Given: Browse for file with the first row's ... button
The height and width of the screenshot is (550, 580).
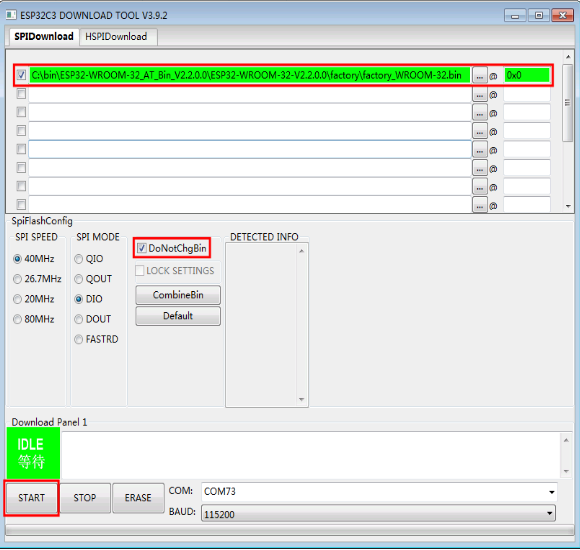Looking at the screenshot, I should tap(479, 75).
